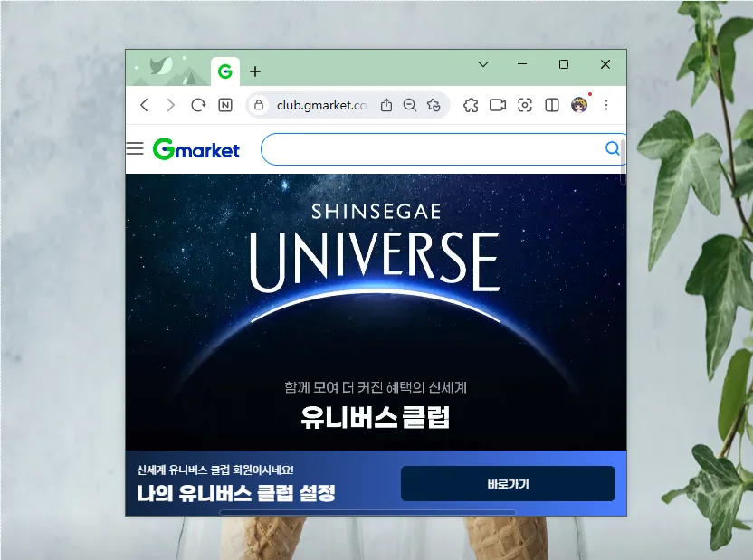Go back to the previous page

point(144,105)
